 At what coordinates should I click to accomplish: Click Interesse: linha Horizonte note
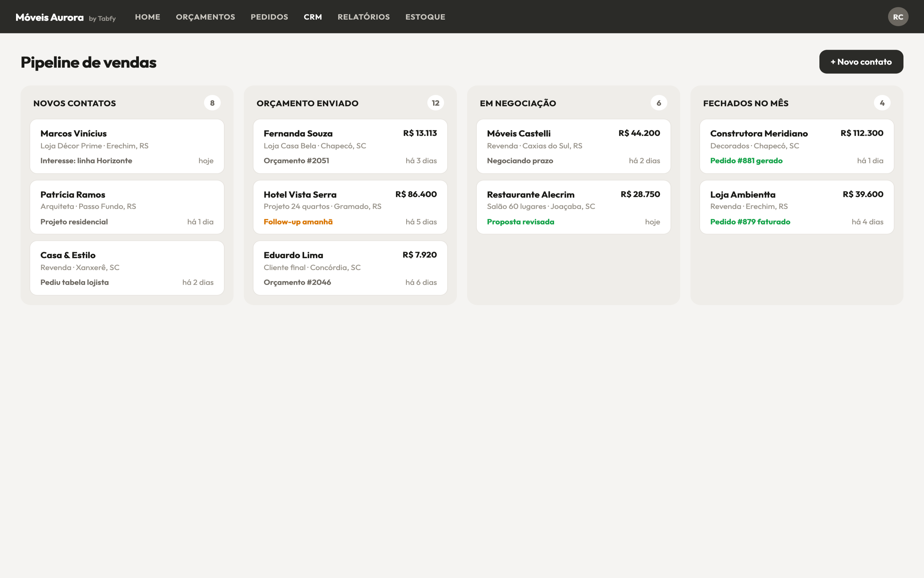tap(86, 161)
